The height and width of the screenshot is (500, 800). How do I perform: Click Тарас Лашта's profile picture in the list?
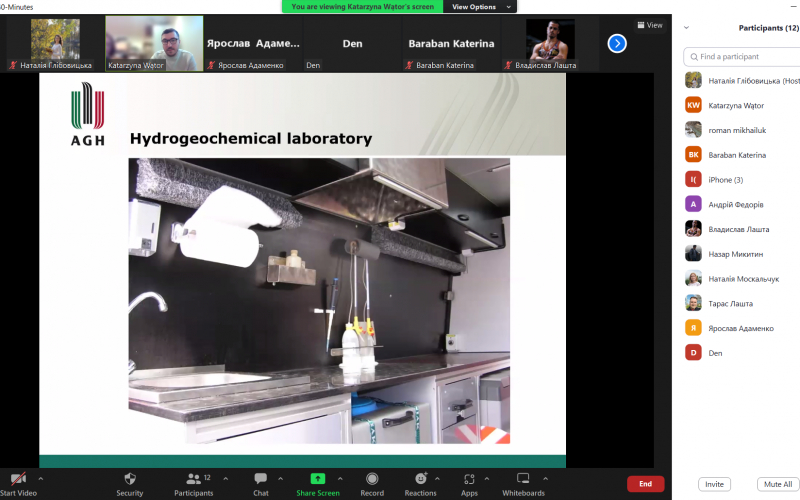click(x=693, y=303)
